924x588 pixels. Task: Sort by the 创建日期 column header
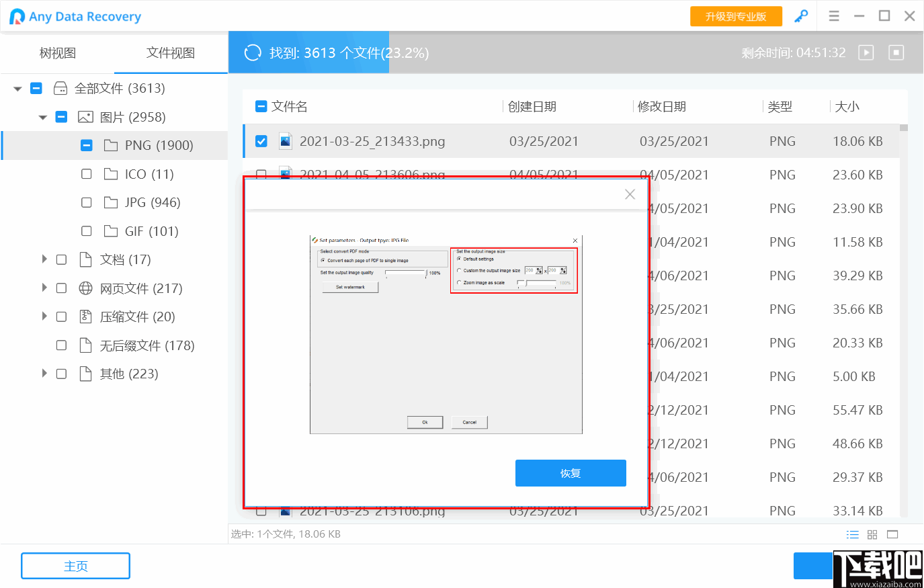tap(532, 106)
